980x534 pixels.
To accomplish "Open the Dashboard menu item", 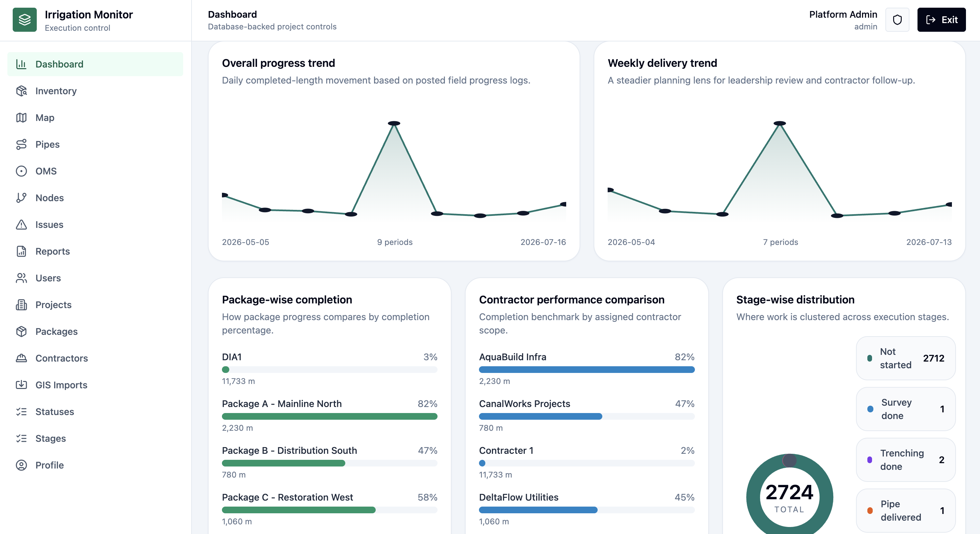I will (95, 64).
